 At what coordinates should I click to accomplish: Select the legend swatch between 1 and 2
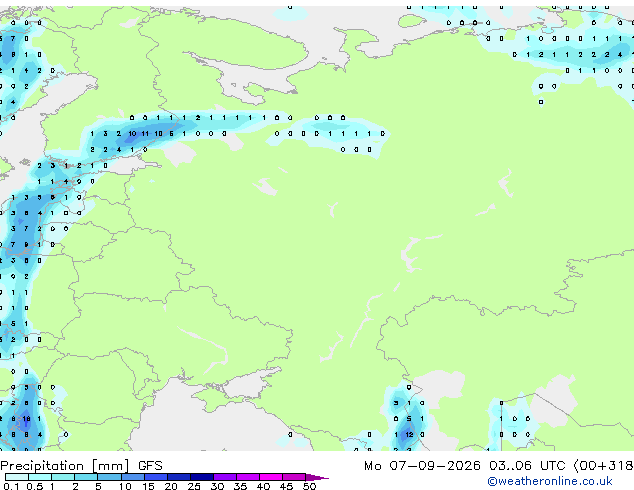tap(63, 477)
